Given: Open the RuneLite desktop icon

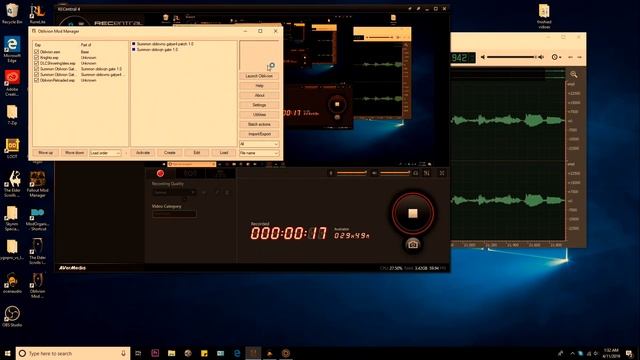Looking at the screenshot, I should [37, 13].
